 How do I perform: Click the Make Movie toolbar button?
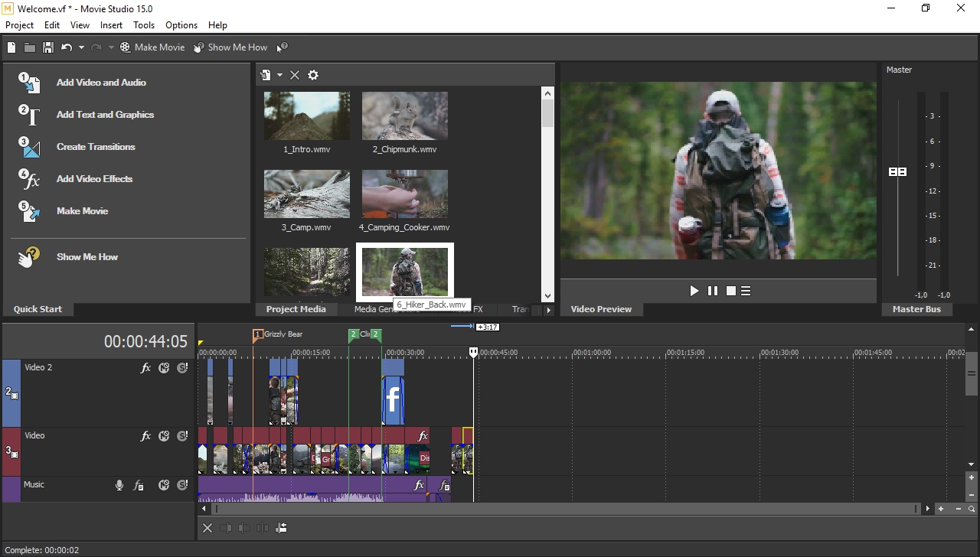click(x=152, y=47)
